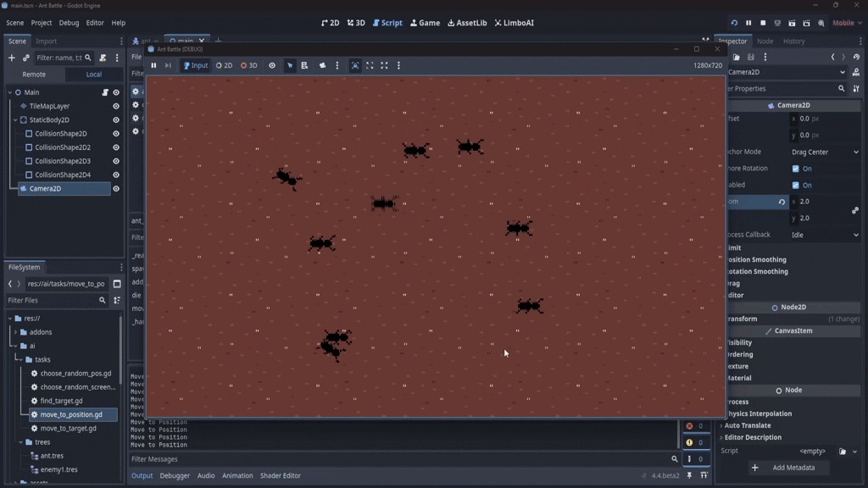868x488 pixels.
Task: Open the Editor menu
Action: pyautogui.click(x=95, y=23)
